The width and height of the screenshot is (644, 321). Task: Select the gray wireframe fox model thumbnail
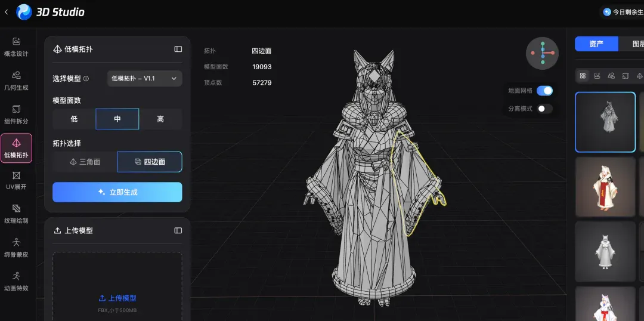pos(605,122)
